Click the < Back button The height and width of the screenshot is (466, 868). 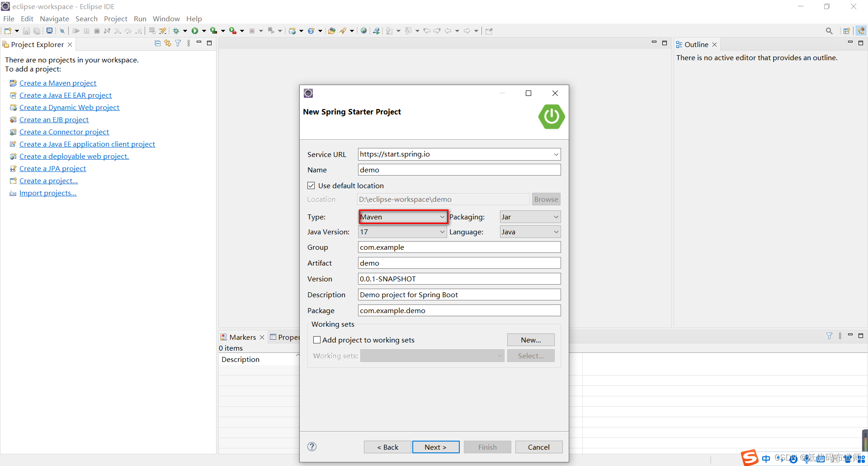387,447
